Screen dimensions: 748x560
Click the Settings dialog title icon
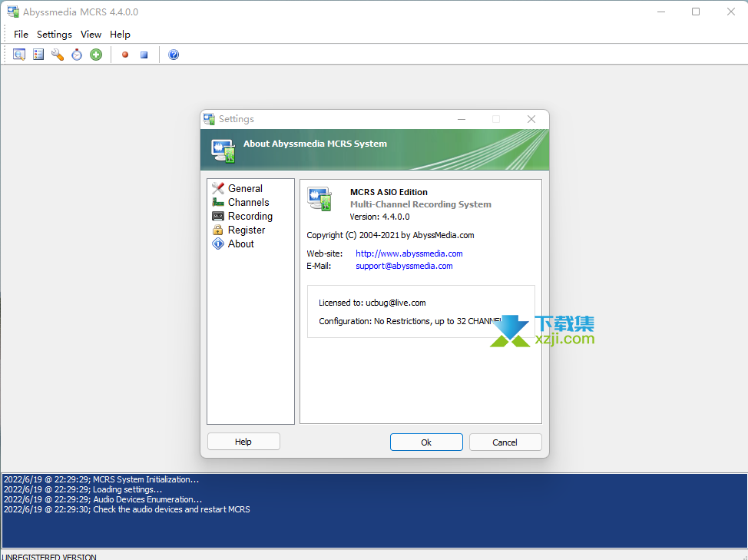[x=209, y=119]
